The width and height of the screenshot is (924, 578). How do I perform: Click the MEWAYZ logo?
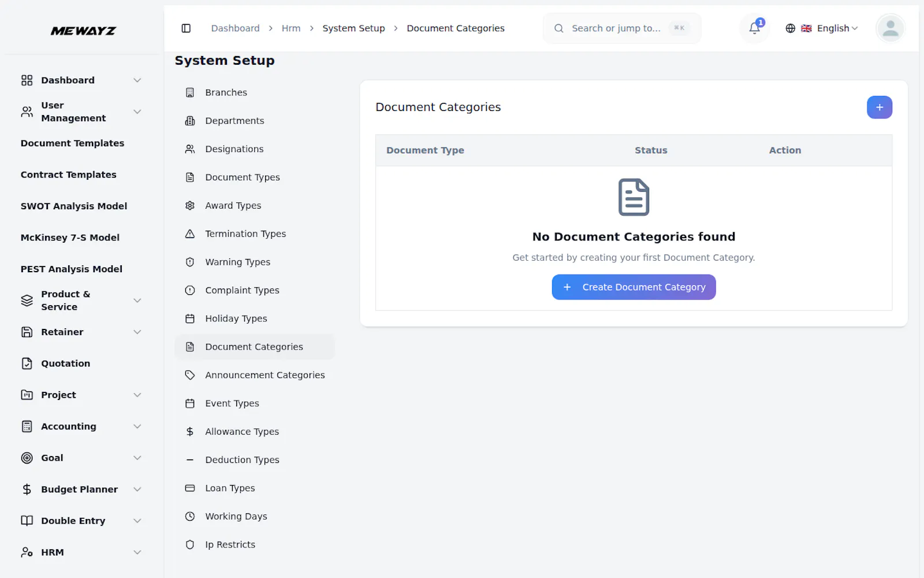coord(83,31)
